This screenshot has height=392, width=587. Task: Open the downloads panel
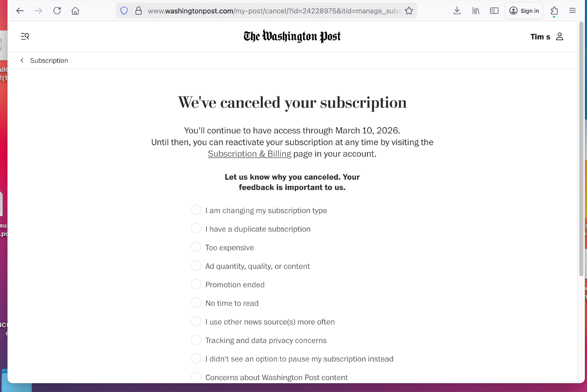click(x=457, y=11)
